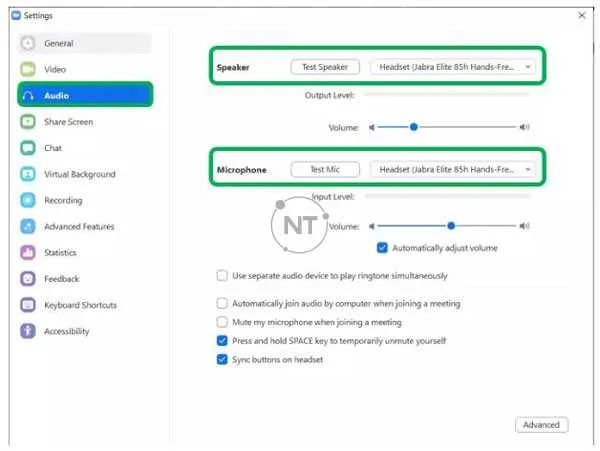
Task: Uncheck Sync buttons on headset
Action: [x=222, y=359]
